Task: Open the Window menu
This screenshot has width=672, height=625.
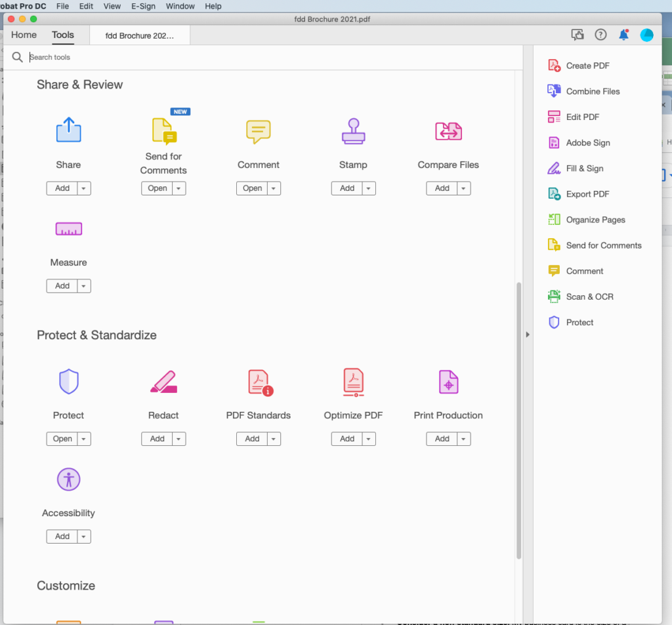Action: coord(180,6)
